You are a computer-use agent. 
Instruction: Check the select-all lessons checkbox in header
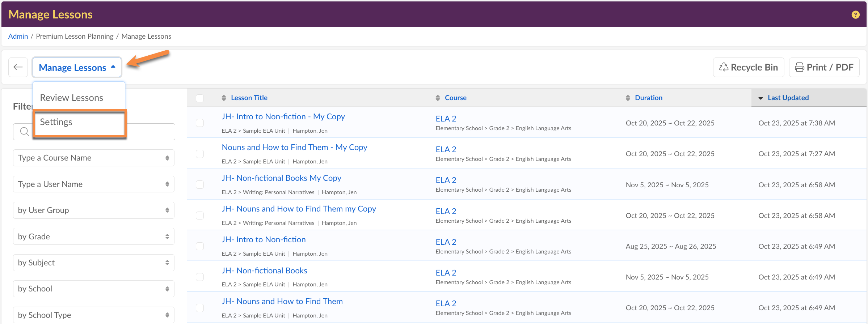pos(200,98)
